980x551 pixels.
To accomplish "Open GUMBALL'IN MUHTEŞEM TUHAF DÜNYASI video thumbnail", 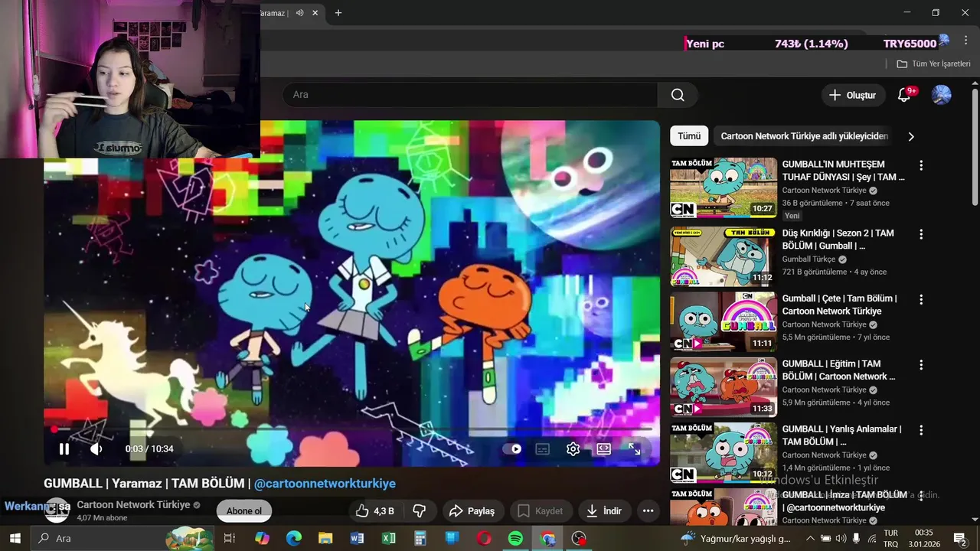I will point(724,188).
